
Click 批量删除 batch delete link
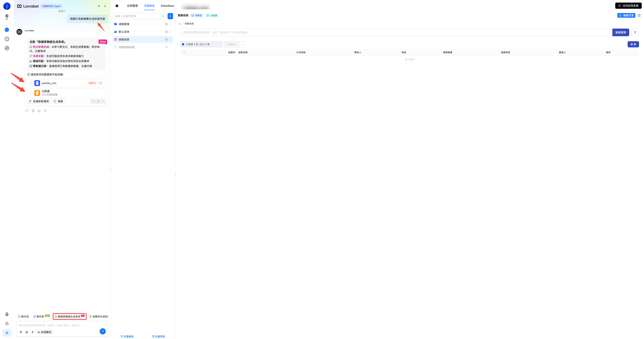(127, 337)
